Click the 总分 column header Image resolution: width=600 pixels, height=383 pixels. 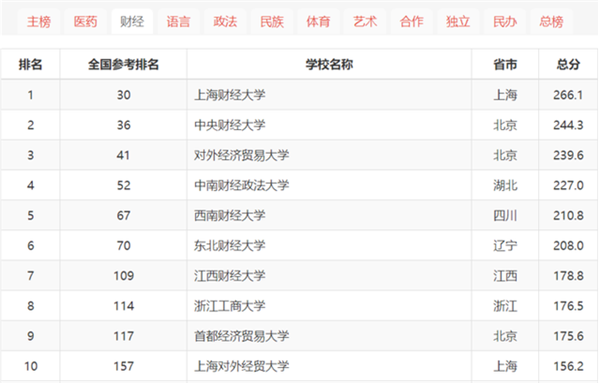568,64
